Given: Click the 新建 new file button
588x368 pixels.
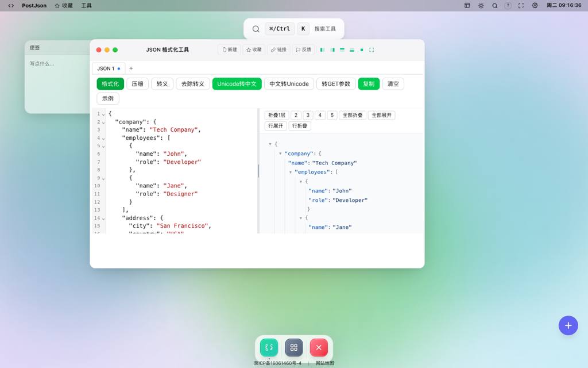Looking at the screenshot, I should (229, 49).
